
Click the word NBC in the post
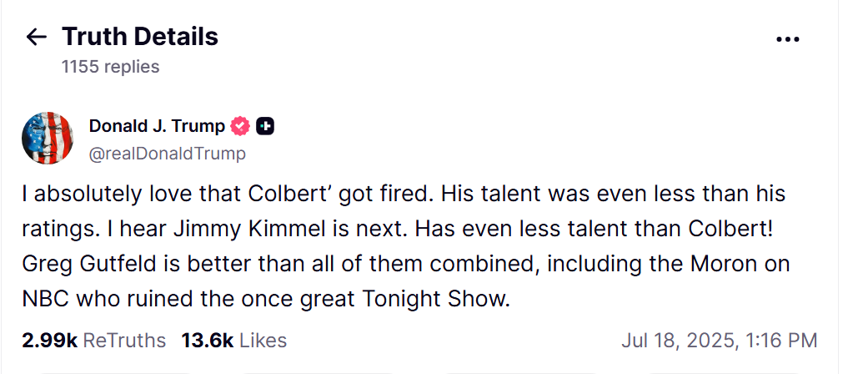point(45,299)
